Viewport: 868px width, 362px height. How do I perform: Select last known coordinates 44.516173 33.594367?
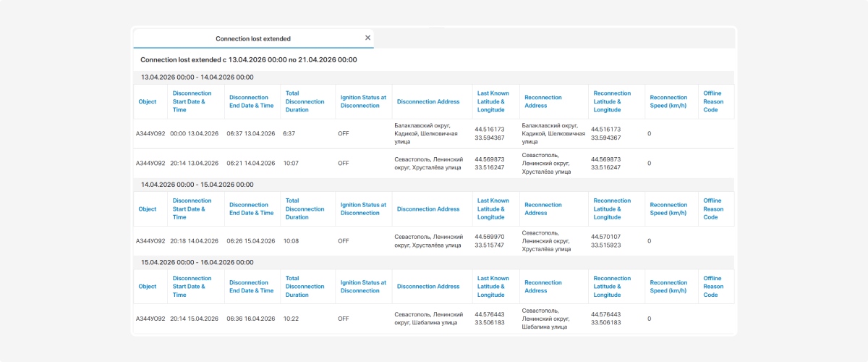click(x=490, y=134)
